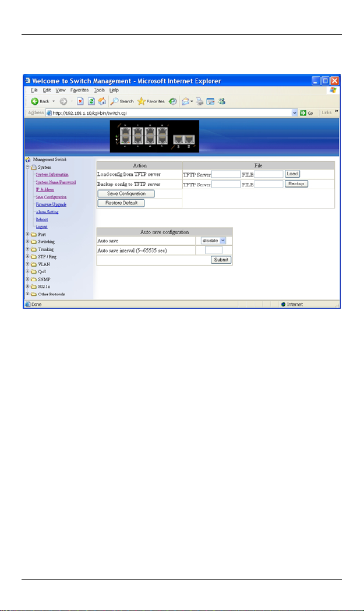Click the Links toolbar label
The height and width of the screenshot is (611, 364).
click(x=327, y=112)
